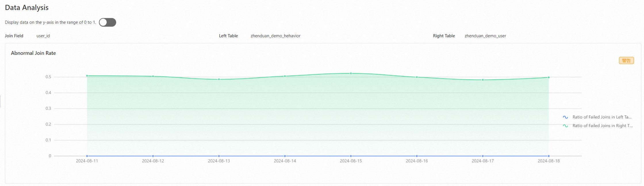The height and width of the screenshot is (186, 644).
Task: Click blue zero-line point for 2024-08-12
Action: 153,156
